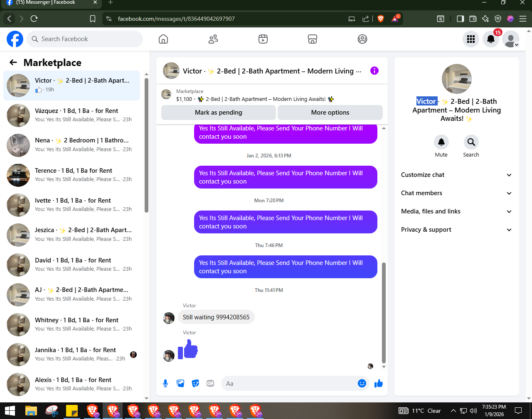Open Jannika 1 Bd, 1 Ba conversation
The image size is (532, 419).
tap(72, 354)
